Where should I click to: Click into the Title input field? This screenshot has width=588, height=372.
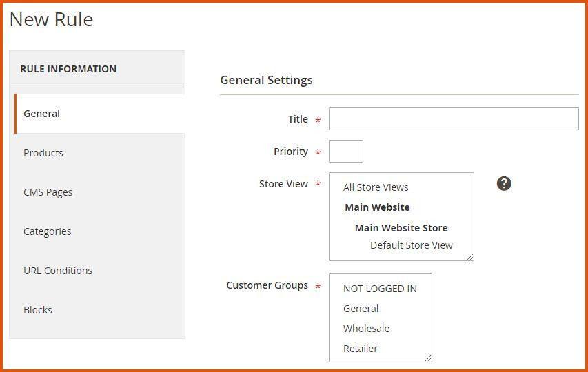click(x=453, y=119)
